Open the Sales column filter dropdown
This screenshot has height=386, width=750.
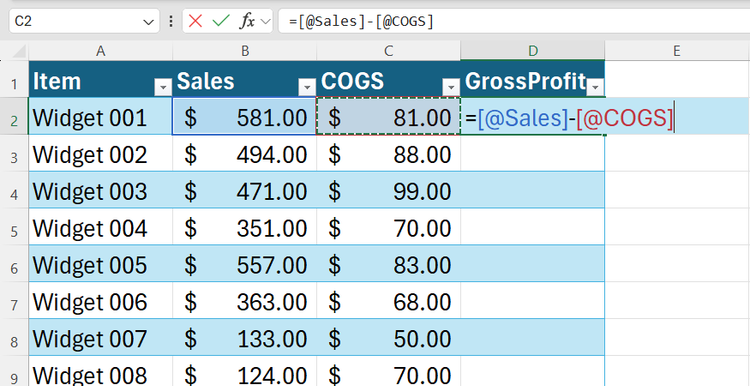tap(307, 87)
